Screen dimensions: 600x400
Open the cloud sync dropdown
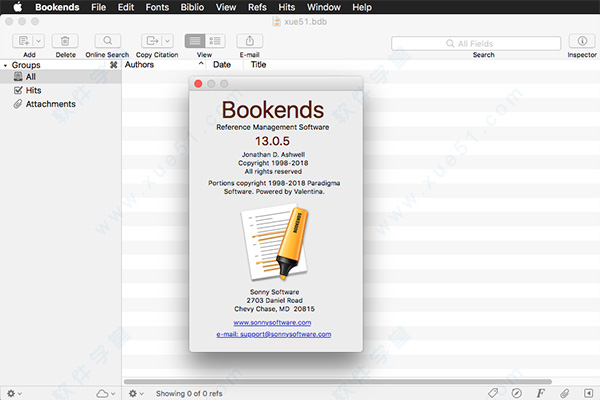point(105,393)
